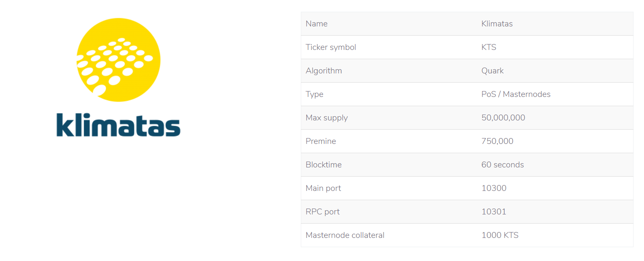The height and width of the screenshot is (261, 644).
Task: Click the klimatas wordmark text
Action: click(x=118, y=125)
